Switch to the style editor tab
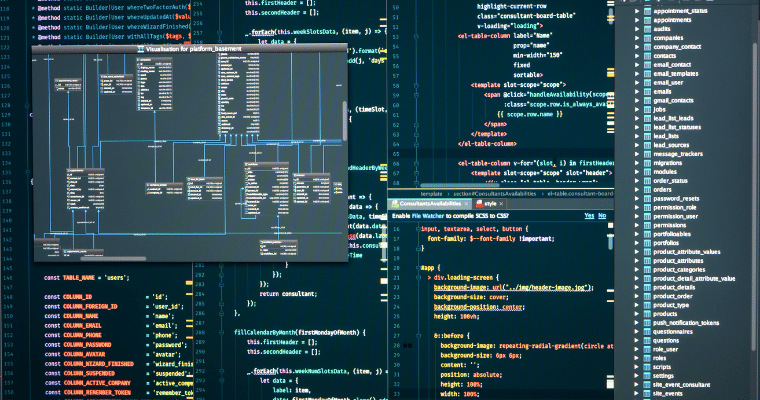The image size is (760, 400). point(490,204)
